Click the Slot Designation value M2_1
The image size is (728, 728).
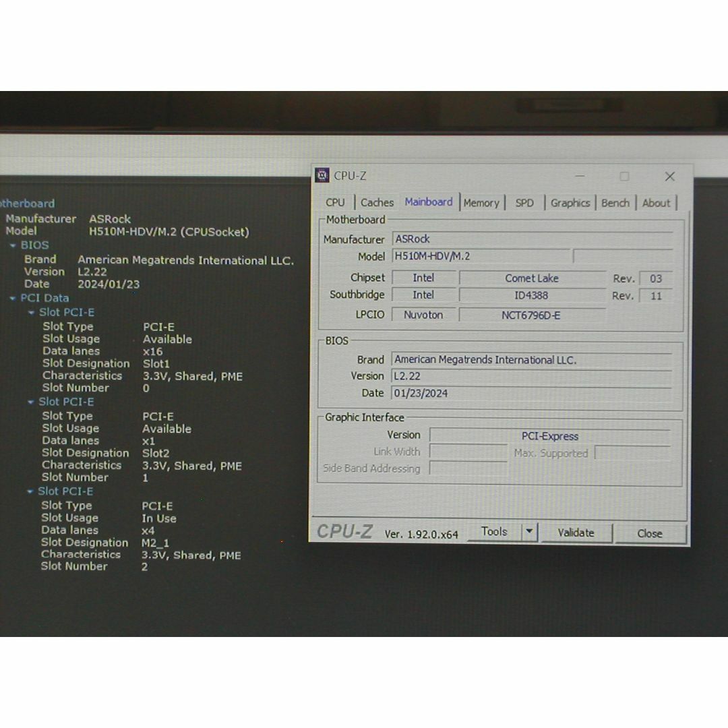pos(156,543)
